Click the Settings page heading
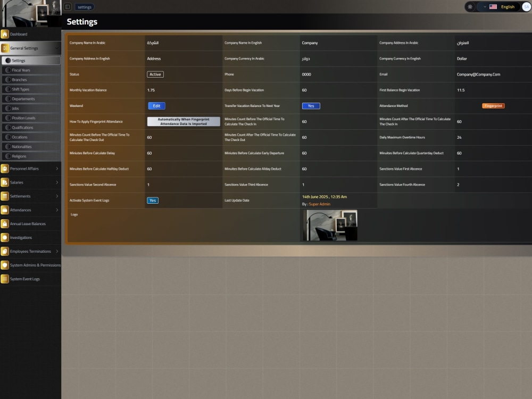Image resolution: width=532 pixels, height=399 pixels. pos(82,22)
